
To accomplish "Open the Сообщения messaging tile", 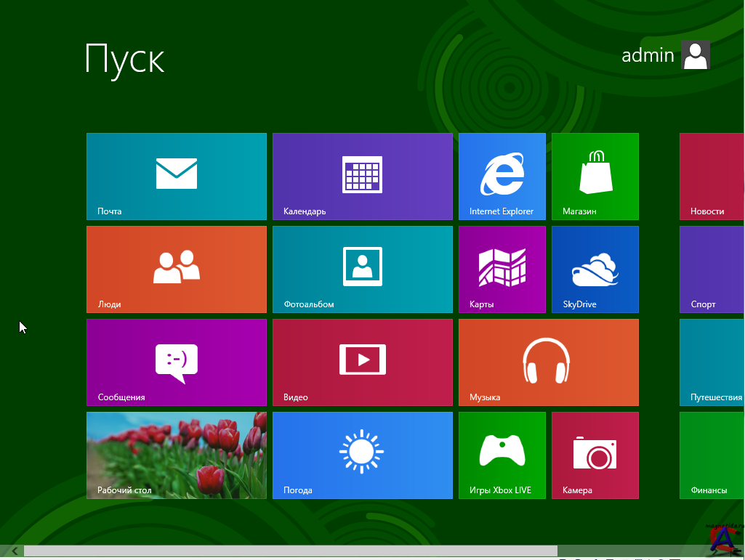I will tap(176, 362).
